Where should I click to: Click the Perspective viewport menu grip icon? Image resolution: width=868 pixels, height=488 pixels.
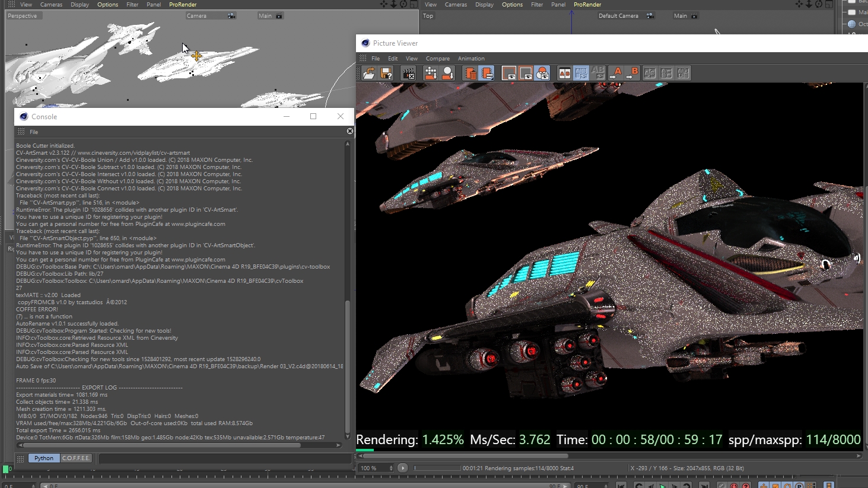click(x=11, y=4)
